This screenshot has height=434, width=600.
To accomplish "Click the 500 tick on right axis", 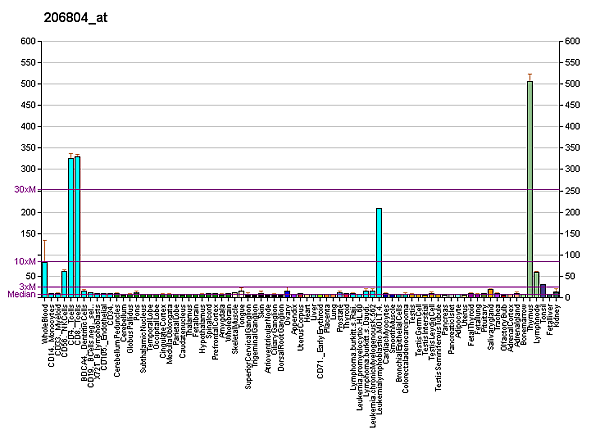I will click(572, 84).
